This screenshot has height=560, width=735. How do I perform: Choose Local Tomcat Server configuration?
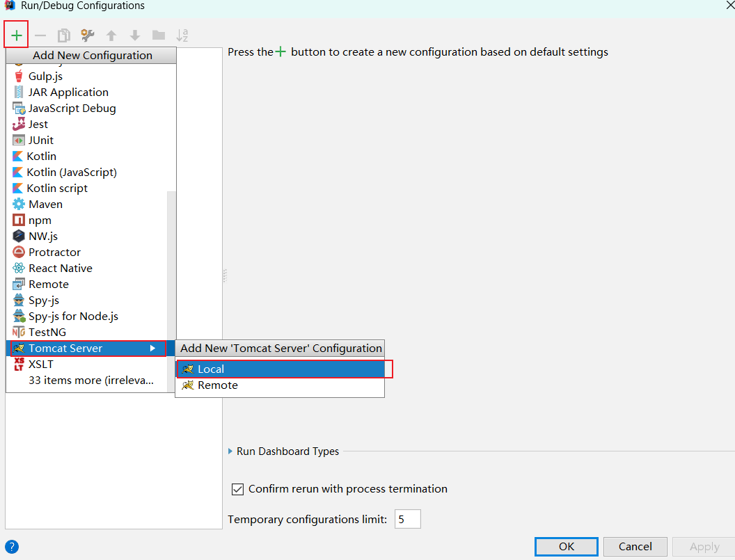click(280, 369)
